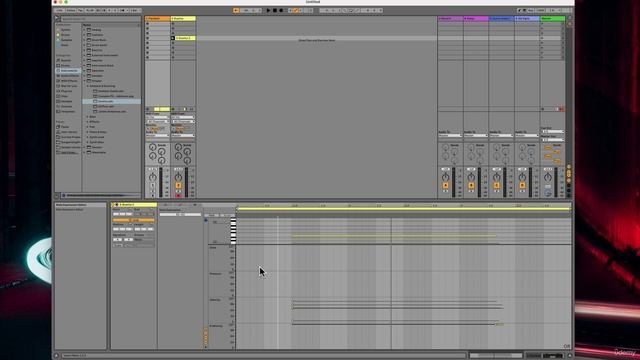This screenshot has height=360, width=640.
Task: Click the Master track pan knob
Action: [x=548, y=177]
